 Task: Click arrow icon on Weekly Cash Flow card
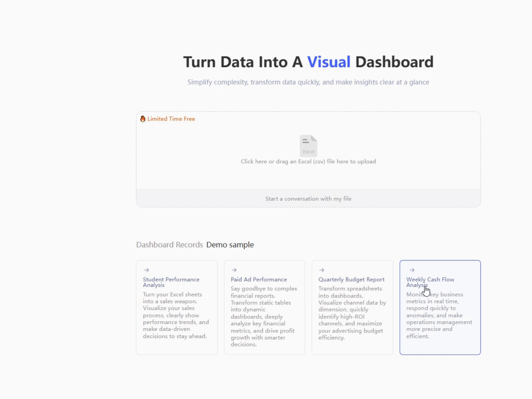(x=412, y=270)
